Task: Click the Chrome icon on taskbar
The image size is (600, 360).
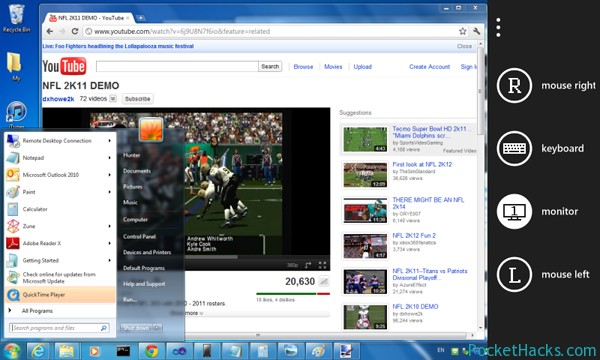Action: pos(151,351)
